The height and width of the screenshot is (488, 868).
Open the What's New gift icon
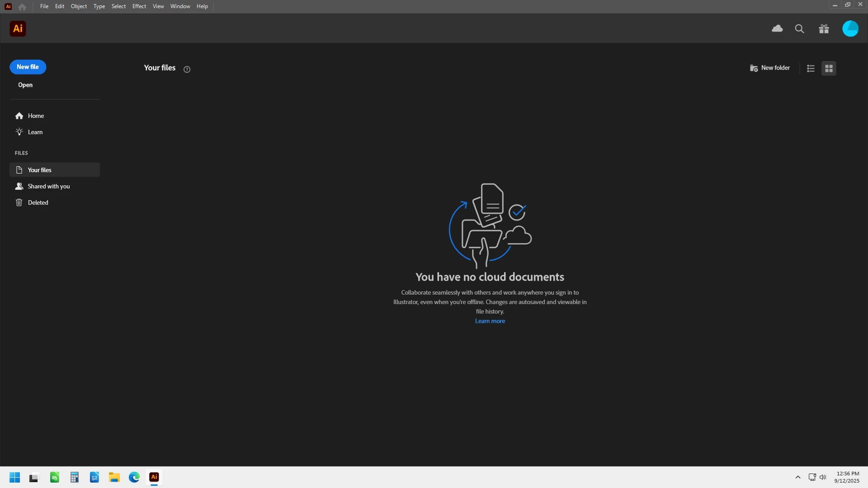tap(824, 29)
